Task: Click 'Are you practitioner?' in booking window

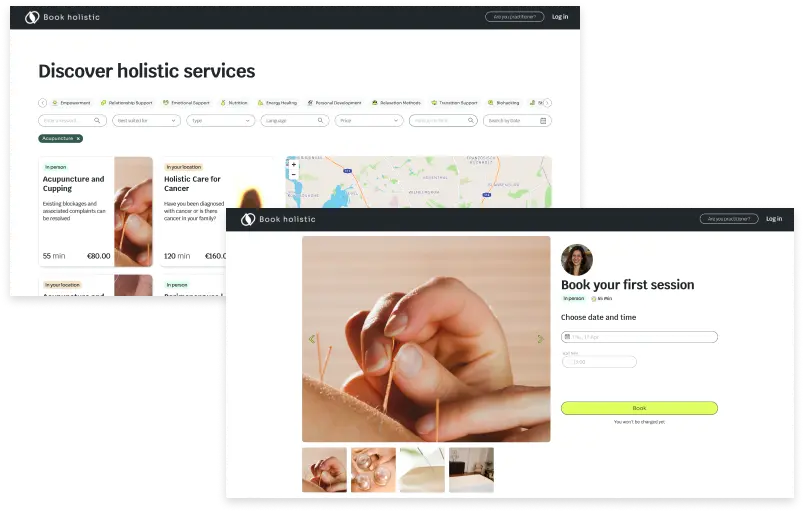Action: coord(729,219)
